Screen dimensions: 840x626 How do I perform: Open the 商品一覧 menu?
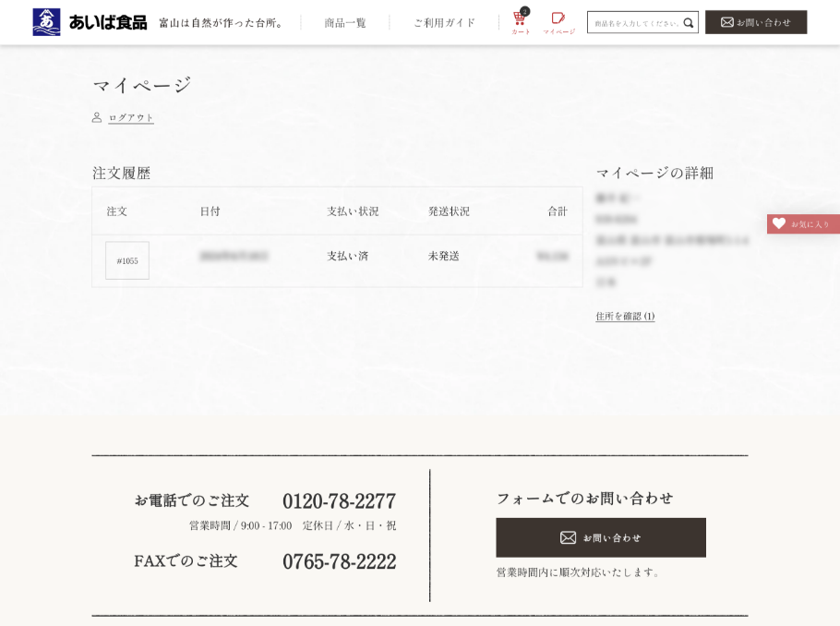click(345, 22)
